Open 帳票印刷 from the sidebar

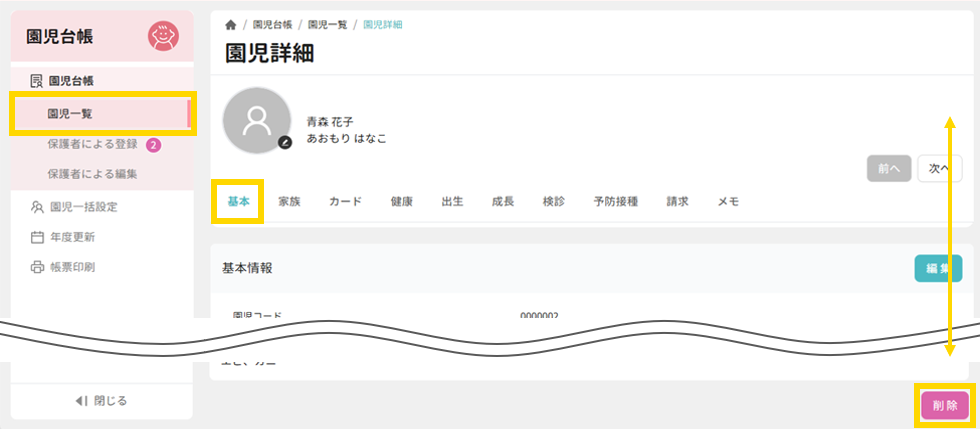tap(72, 267)
